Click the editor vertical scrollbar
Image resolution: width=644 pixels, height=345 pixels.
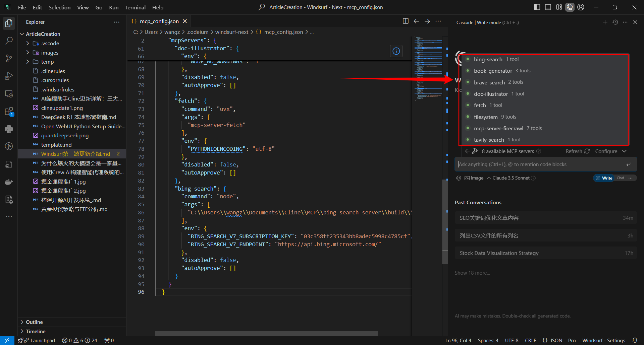(x=445, y=222)
